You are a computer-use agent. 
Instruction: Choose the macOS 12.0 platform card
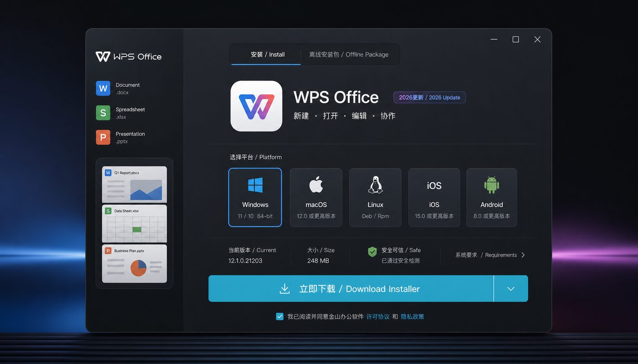click(x=316, y=197)
